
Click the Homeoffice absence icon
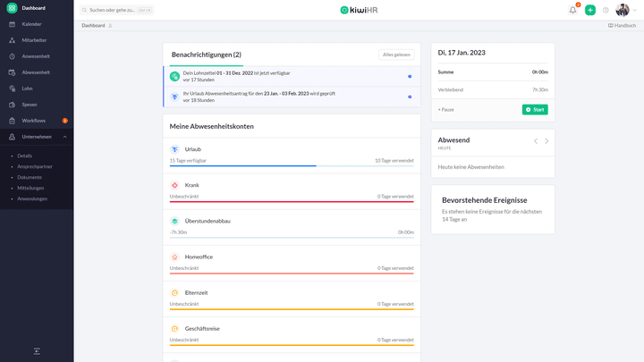[174, 257]
